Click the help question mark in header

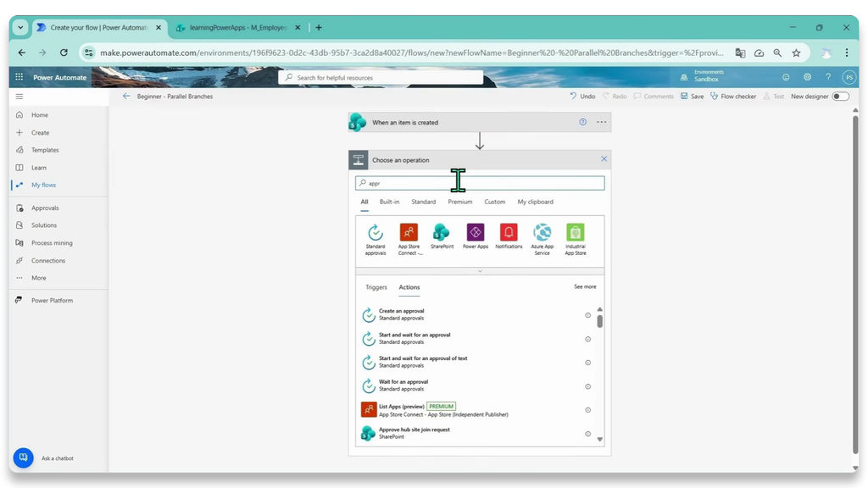click(828, 77)
